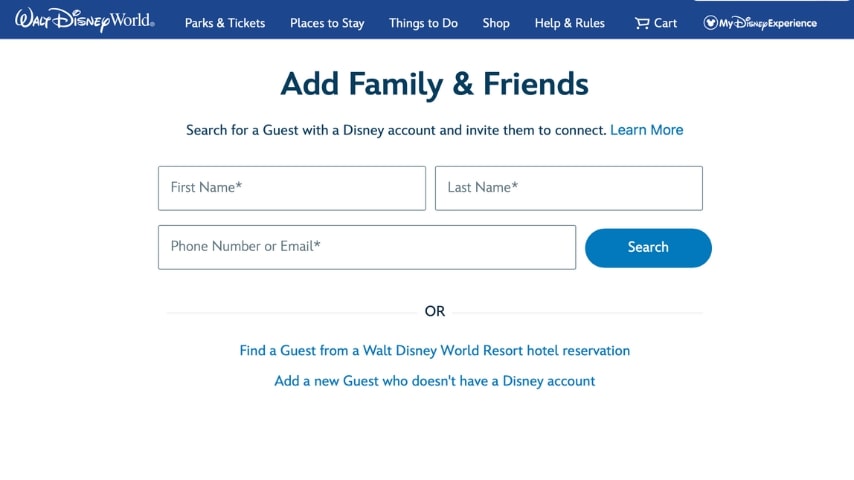
Task: Follow the Learn More link
Action: pos(646,130)
